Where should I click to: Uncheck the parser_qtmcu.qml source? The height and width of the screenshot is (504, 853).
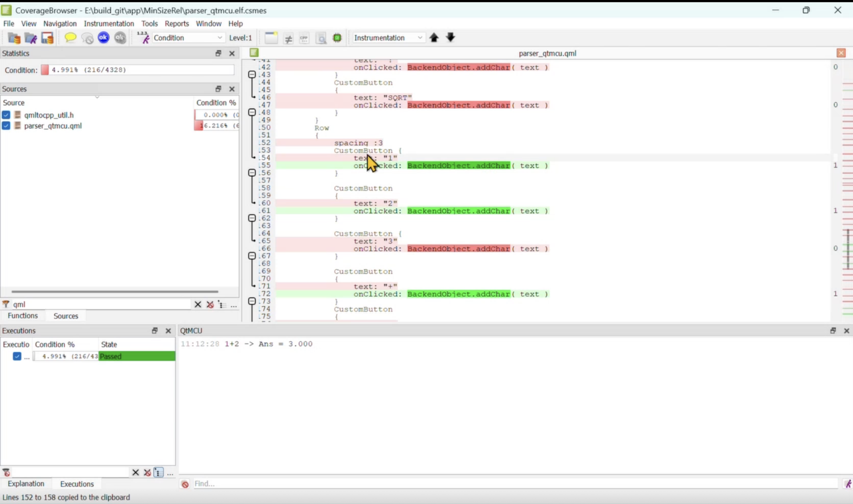pyautogui.click(x=6, y=126)
